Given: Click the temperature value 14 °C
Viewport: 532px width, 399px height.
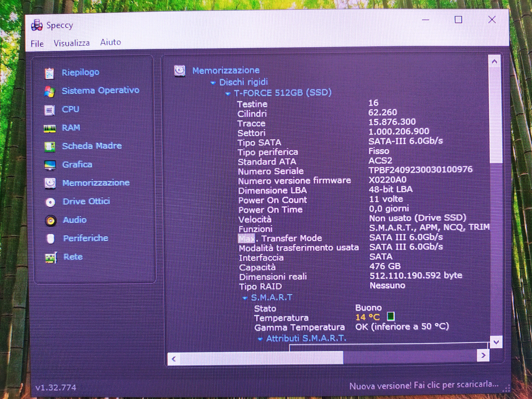Looking at the screenshot, I should tap(367, 317).
